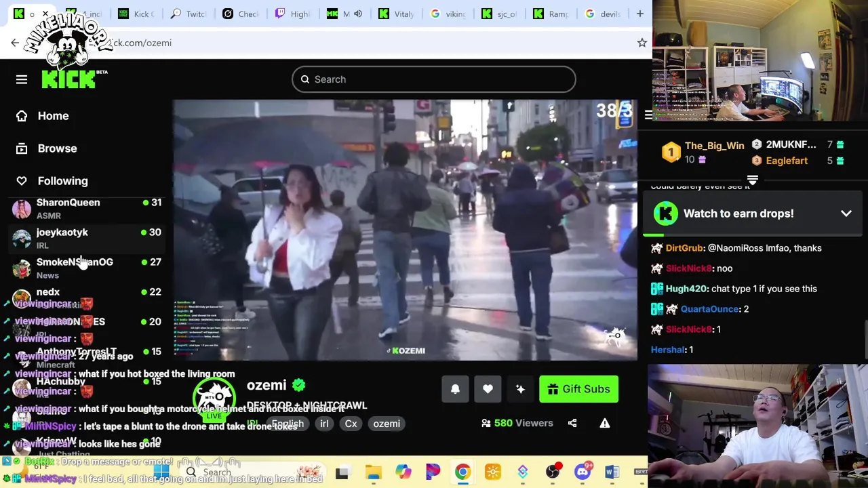The image size is (868, 488).
Task: Click the sparkle icon beside heart
Action: click(x=520, y=389)
